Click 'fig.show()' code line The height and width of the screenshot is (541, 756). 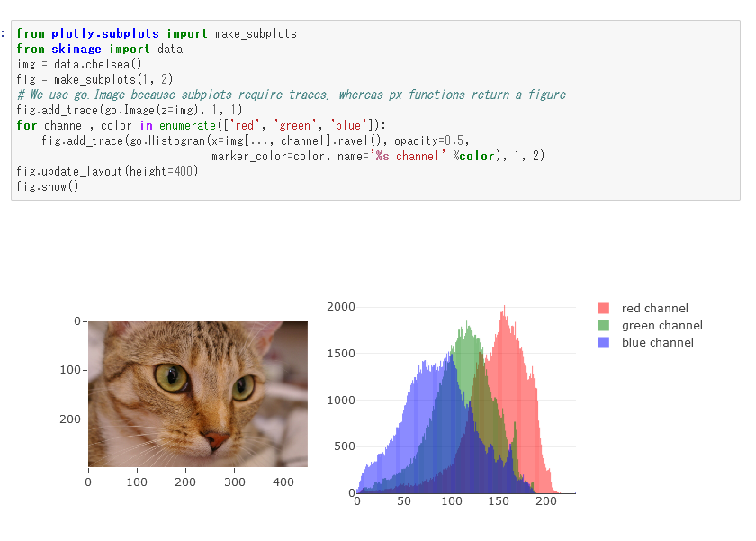(47, 186)
